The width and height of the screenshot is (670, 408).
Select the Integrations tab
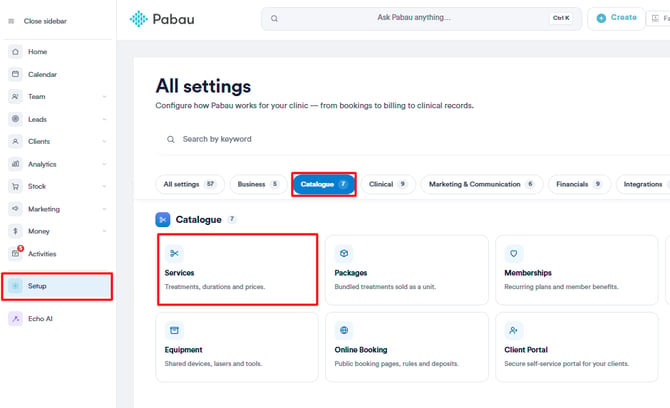(643, 184)
